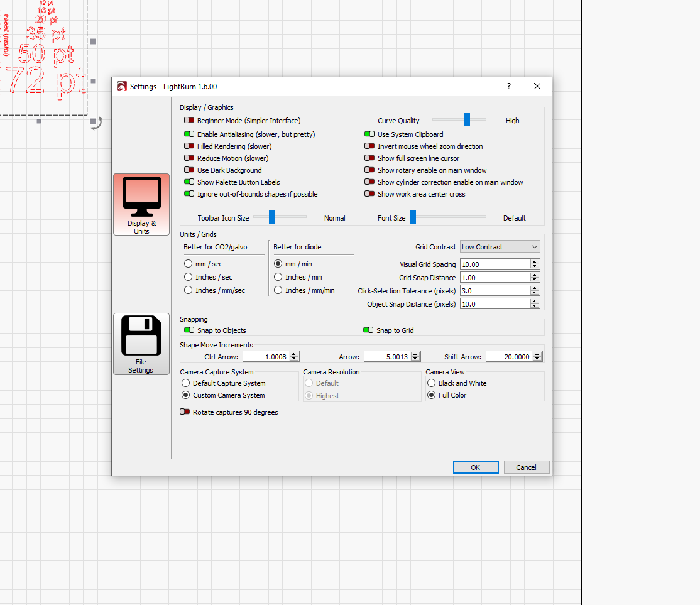Toggle Invert mouse wheel zoom direction
This screenshot has width=700, height=605.
click(369, 146)
